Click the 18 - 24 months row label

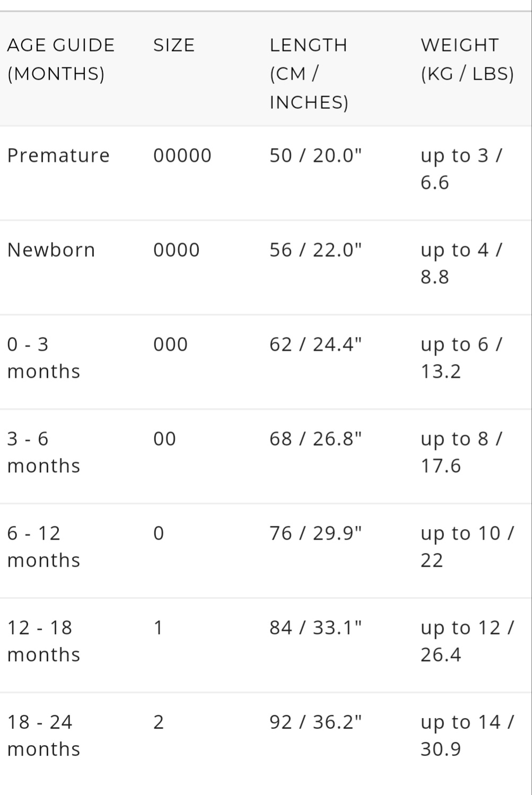point(43,736)
